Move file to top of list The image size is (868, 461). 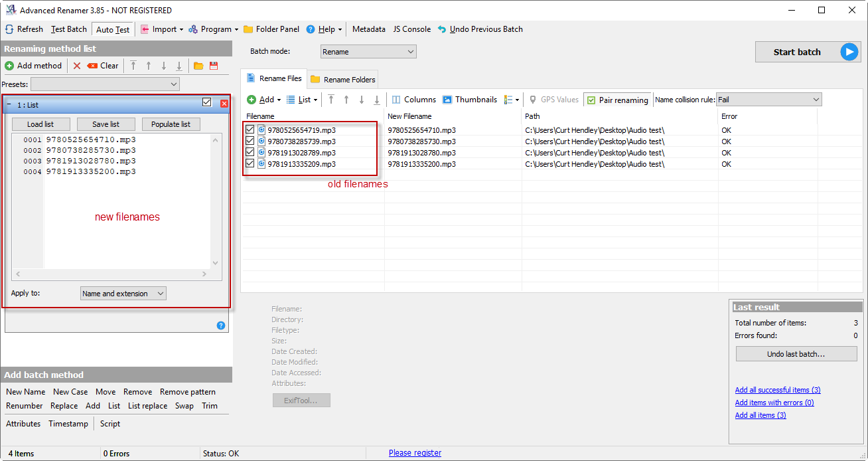pyautogui.click(x=331, y=100)
